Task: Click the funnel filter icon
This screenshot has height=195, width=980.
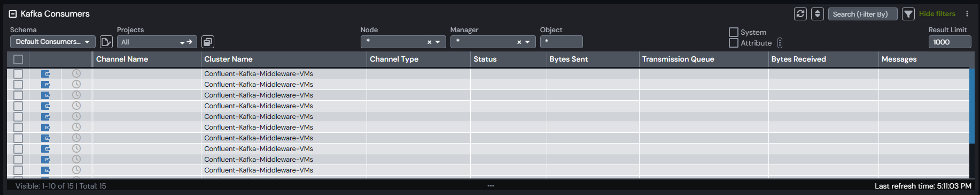Action: (x=908, y=14)
